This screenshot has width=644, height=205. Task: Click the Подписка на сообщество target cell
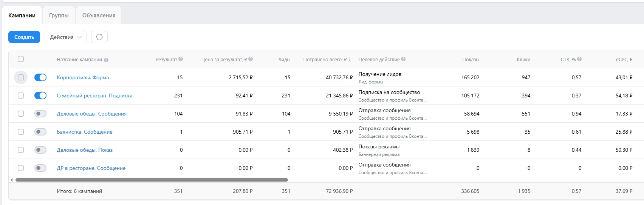[x=389, y=92]
